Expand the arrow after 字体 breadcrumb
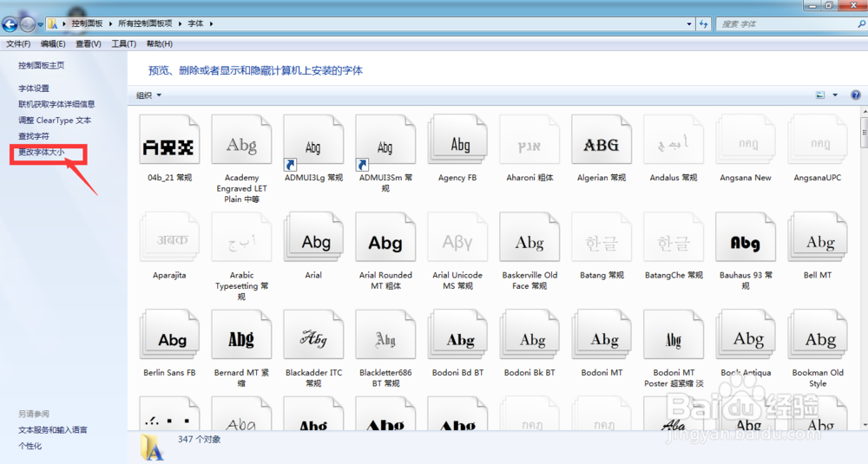 212,23
